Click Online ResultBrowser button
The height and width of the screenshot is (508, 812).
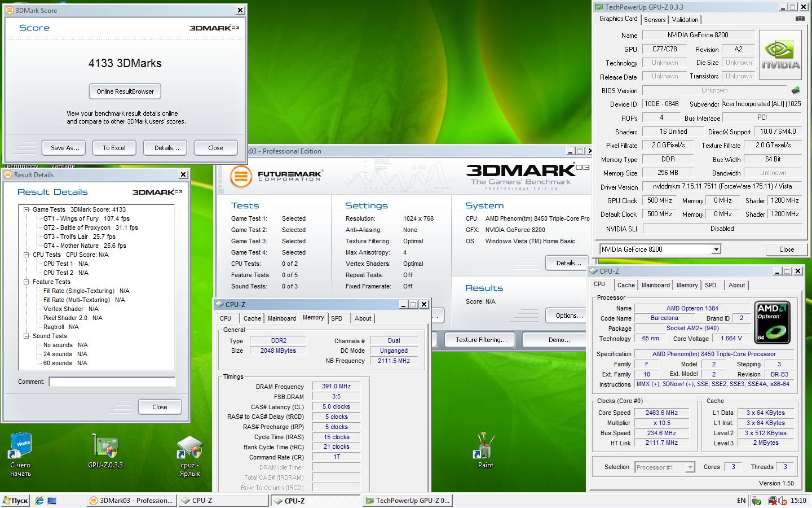pyautogui.click(x=125, y=91)
